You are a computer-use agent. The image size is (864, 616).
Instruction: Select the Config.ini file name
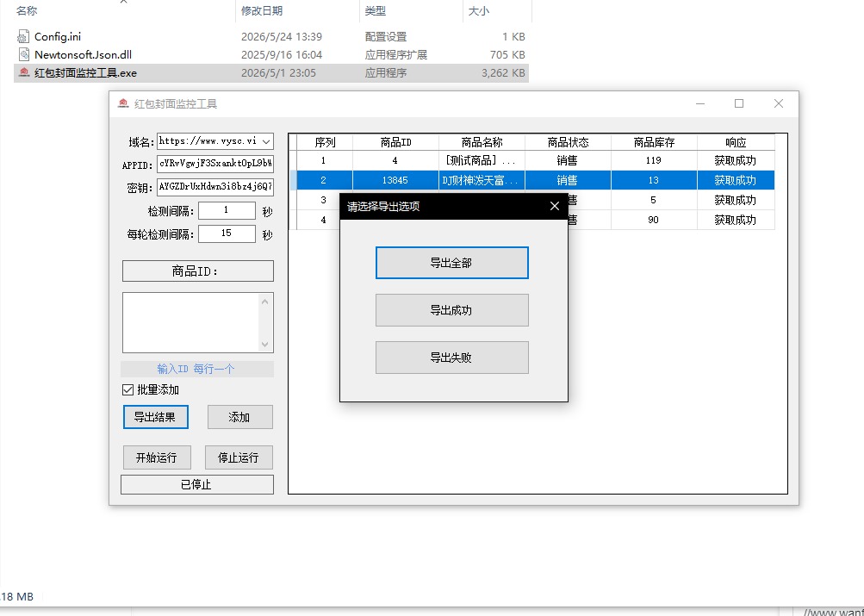(58, 37)
